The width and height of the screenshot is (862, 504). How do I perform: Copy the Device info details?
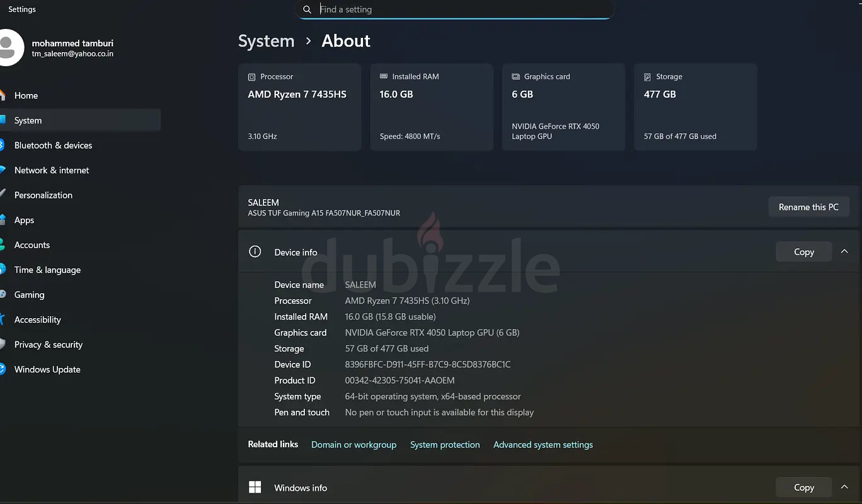tap(803, 252)
